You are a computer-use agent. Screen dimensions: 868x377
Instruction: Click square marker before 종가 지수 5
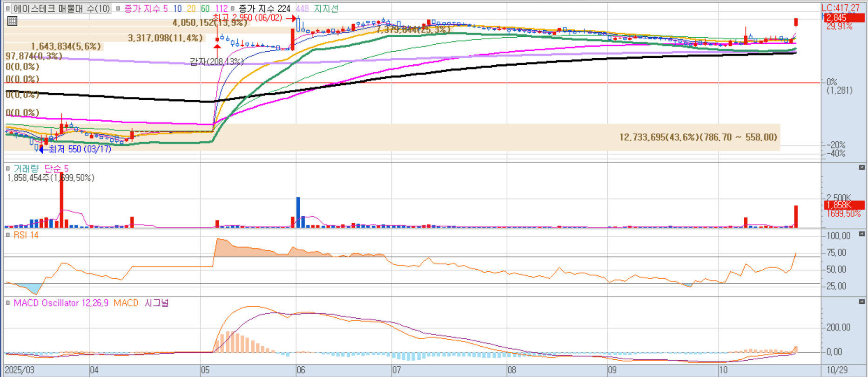pos(118,9)
